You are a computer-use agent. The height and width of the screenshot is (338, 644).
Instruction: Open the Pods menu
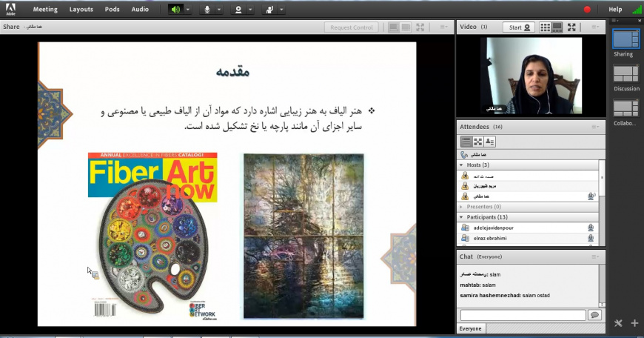click(112, 10)
